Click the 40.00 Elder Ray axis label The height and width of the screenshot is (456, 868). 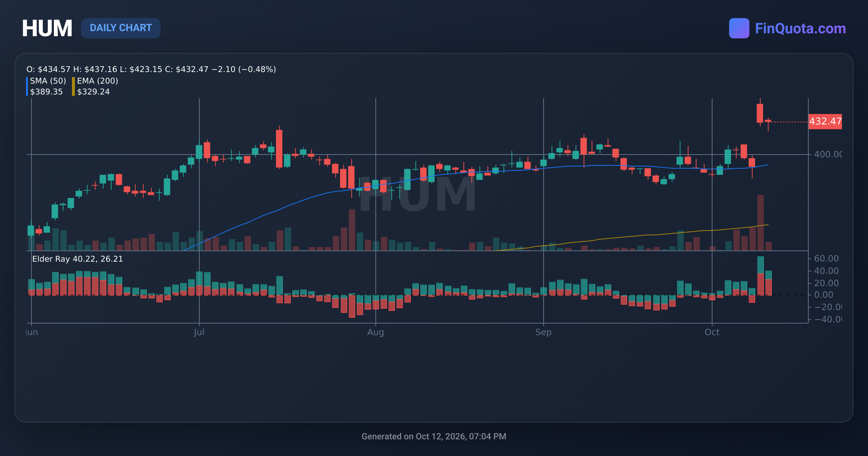(x=826, y=271)
